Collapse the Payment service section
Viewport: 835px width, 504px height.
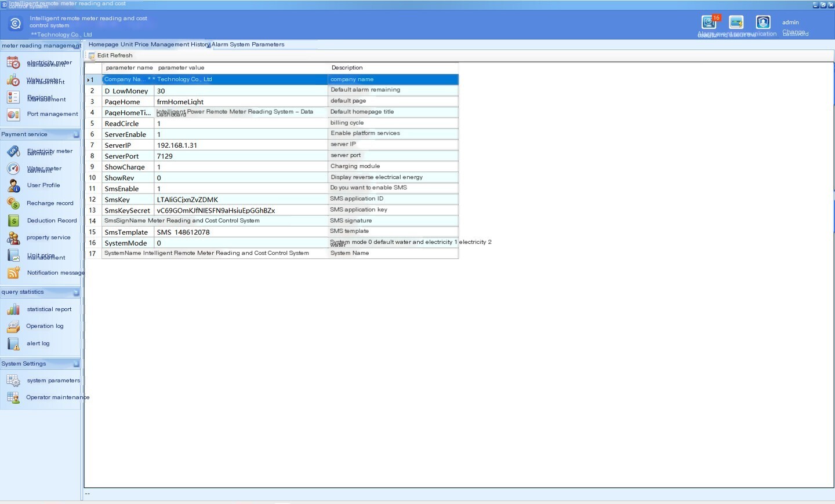(76, 134)
